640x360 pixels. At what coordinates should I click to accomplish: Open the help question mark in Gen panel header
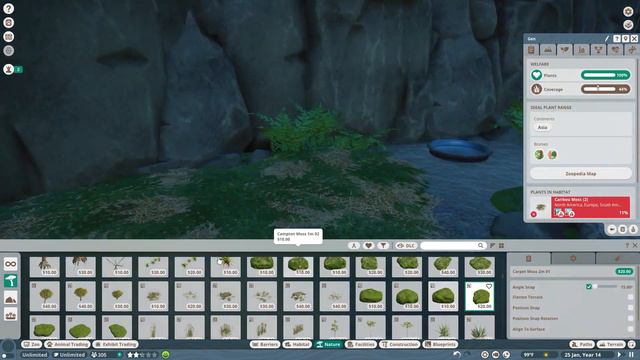617,39
